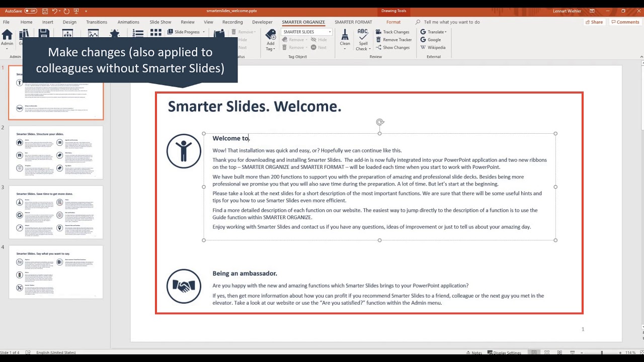The width and height of the screenshot is (644, 362).
Task: Open the Transitions tab
Action: click(x=97, y=22)
